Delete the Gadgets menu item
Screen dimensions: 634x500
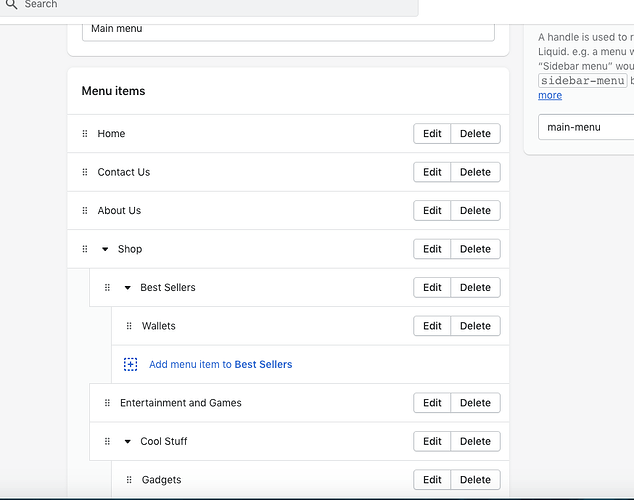pos(475,480)
